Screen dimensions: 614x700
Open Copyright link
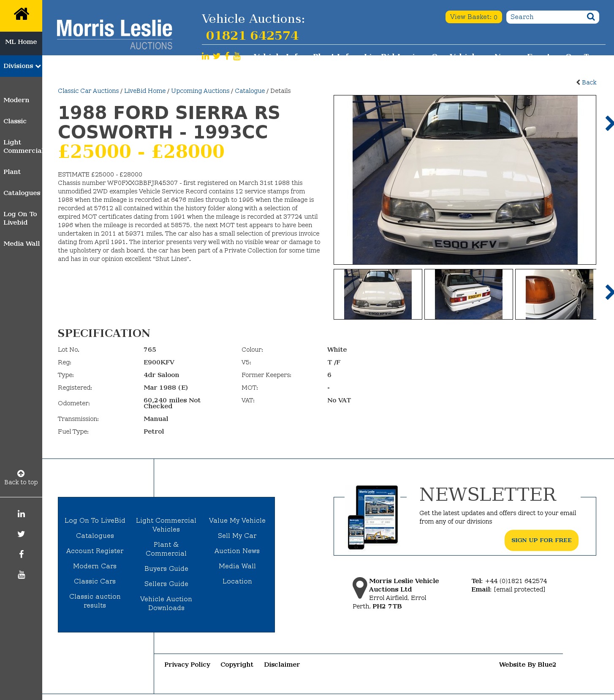(237, 665)
